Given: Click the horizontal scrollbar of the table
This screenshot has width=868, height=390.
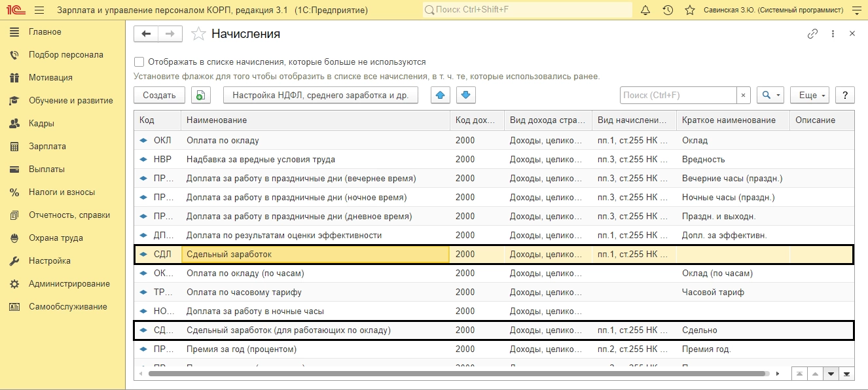Looking at the screenshot, I should pyautogui.click(x=458, y=374).
